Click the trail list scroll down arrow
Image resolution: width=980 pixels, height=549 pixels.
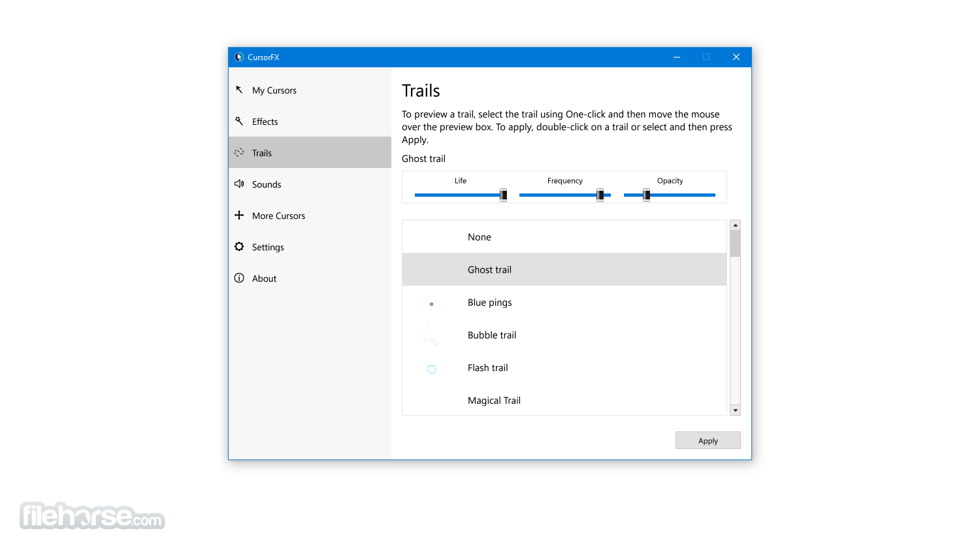[x=736, y=410]
